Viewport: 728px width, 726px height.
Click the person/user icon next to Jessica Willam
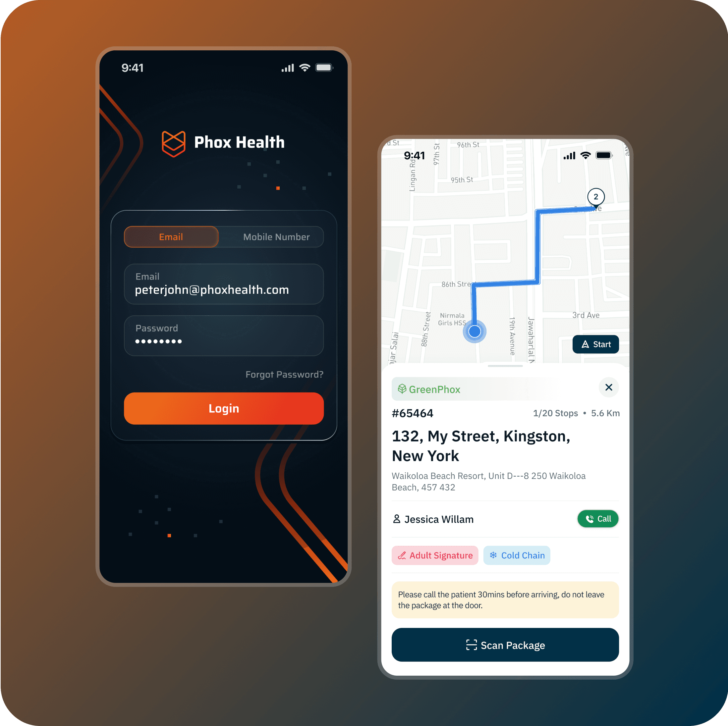coord(399,519)
